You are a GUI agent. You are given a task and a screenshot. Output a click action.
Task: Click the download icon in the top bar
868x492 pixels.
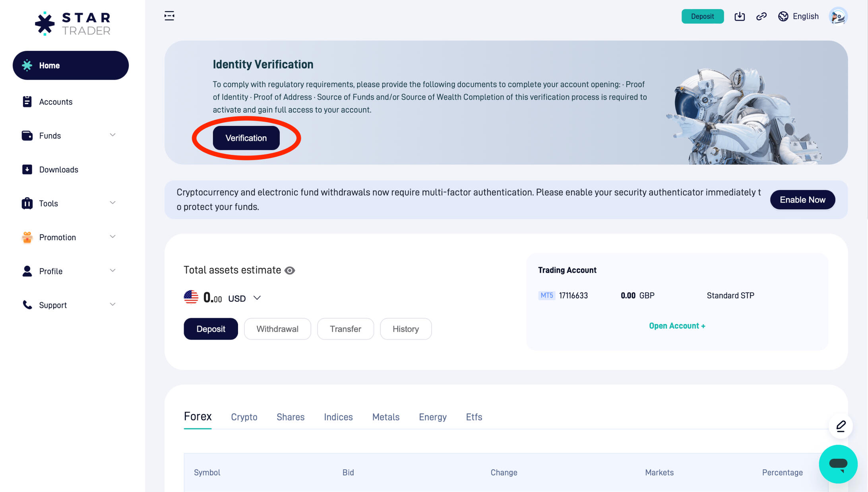(x=739, y=16)
